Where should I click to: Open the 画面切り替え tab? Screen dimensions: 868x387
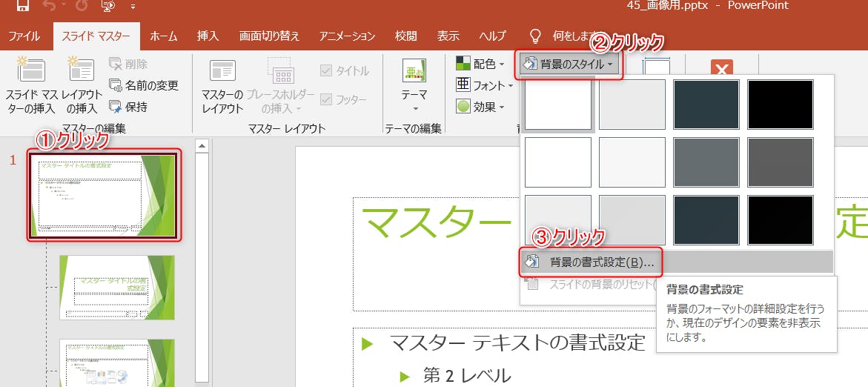coord(269,36)
